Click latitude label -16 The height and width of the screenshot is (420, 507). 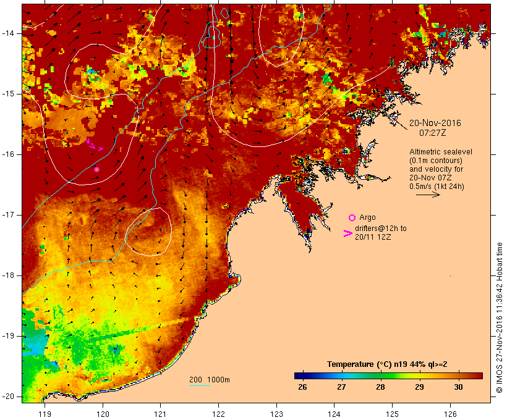[8, 154]
